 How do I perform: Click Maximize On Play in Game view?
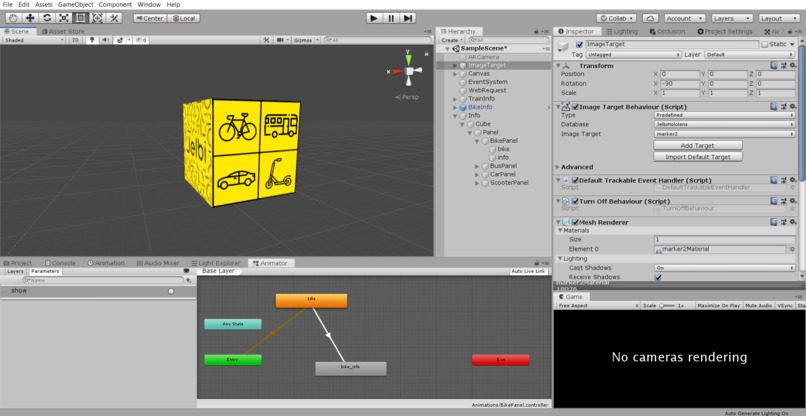point(719,305)
